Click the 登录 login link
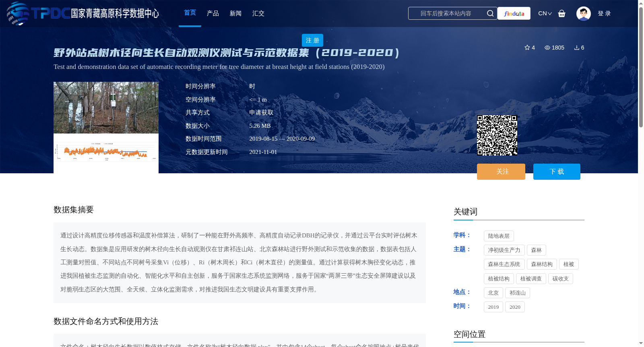 coord(604,13)
